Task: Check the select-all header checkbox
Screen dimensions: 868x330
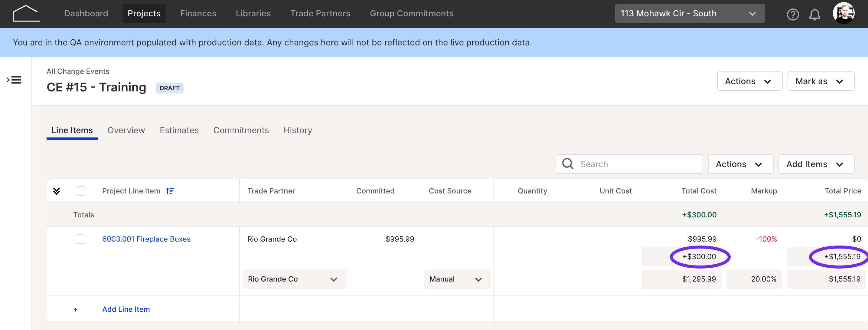Action: point(80,191)
